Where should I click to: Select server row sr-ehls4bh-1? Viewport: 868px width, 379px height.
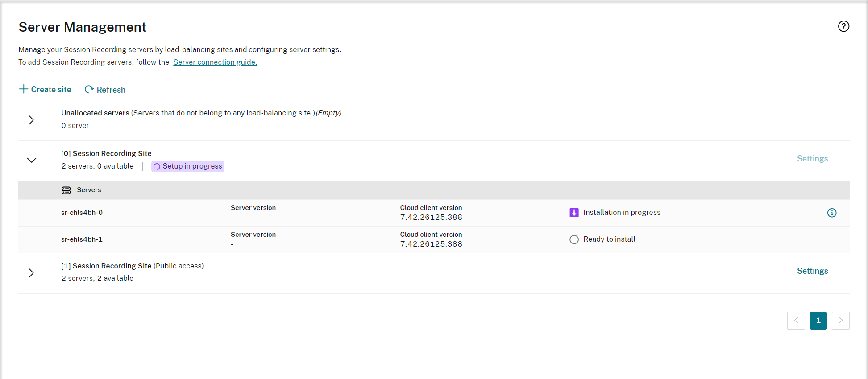coord(82,239)
